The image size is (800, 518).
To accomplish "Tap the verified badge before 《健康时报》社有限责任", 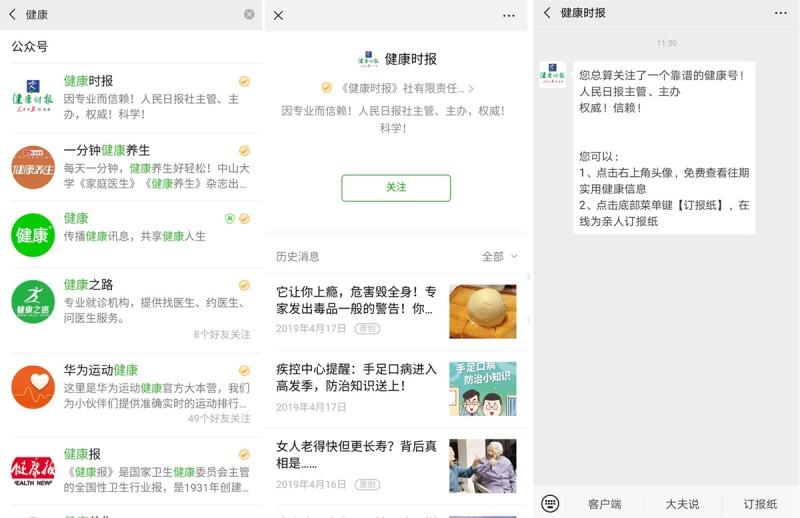I will [x=327, y=88].
